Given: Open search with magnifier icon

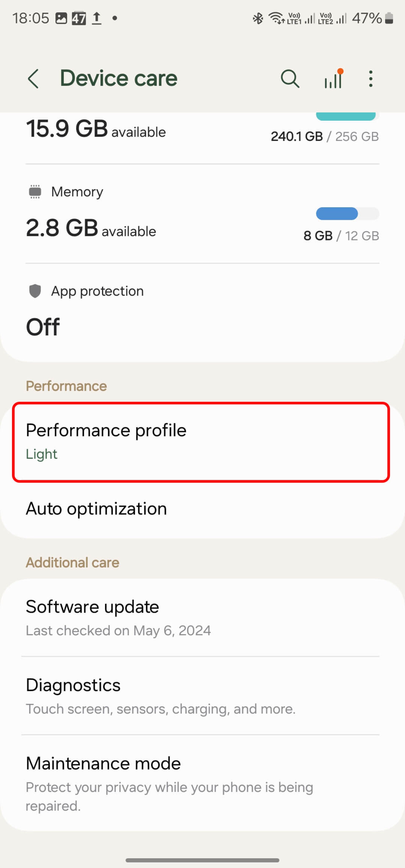Looking at the screenshot, I should [290, 79].
